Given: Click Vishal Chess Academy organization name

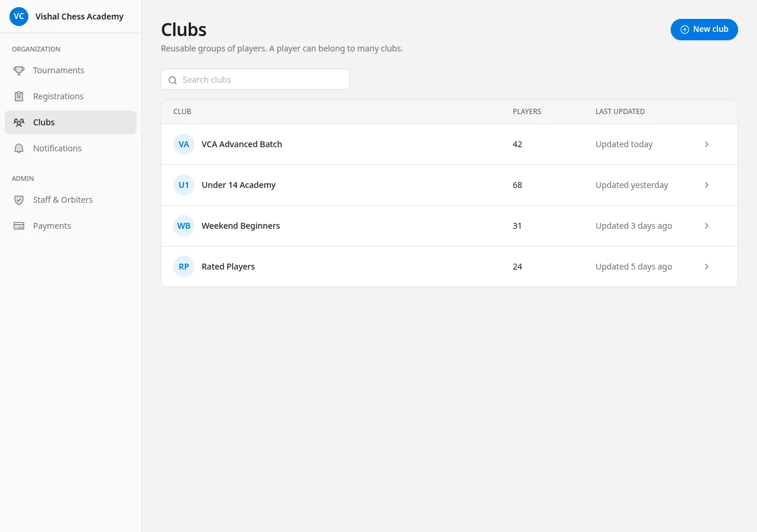Looking at the screenshot, I should 79,17.
